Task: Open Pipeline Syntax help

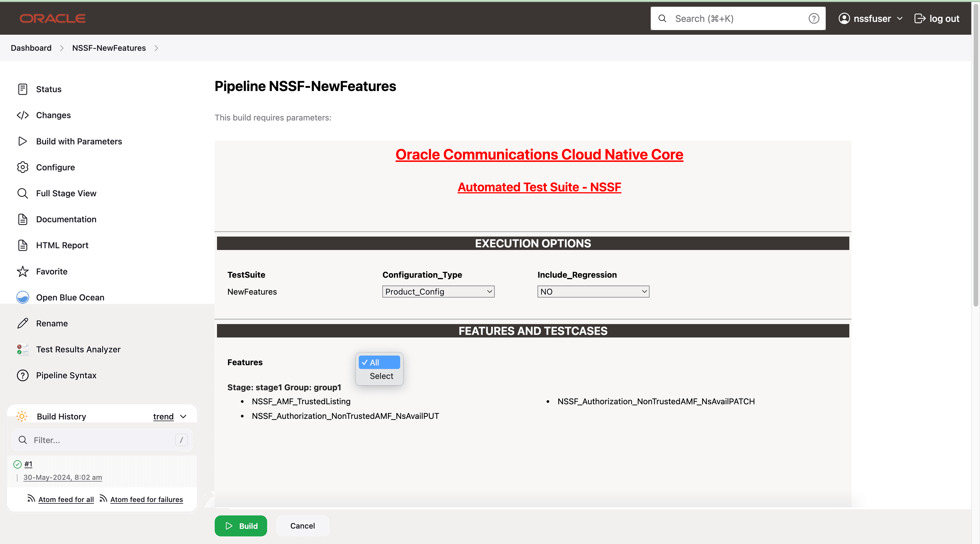Action: click(x=66, y=375)
